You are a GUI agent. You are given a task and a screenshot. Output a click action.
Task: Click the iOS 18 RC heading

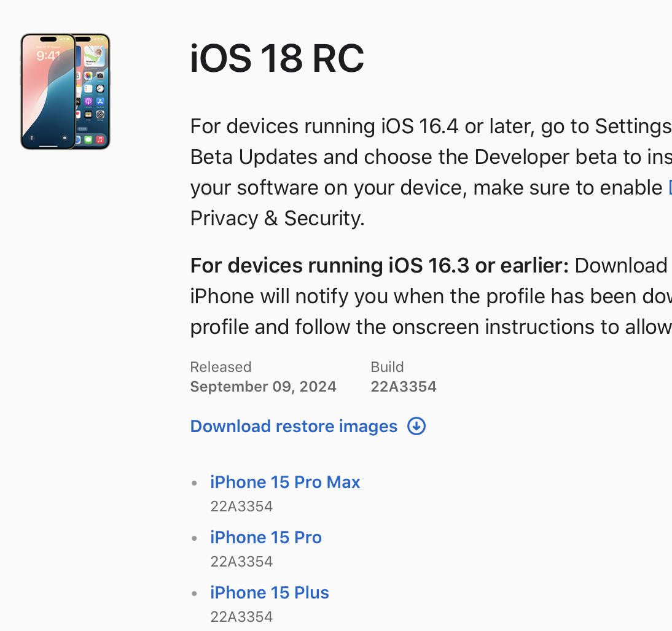[x=277, y=59]
